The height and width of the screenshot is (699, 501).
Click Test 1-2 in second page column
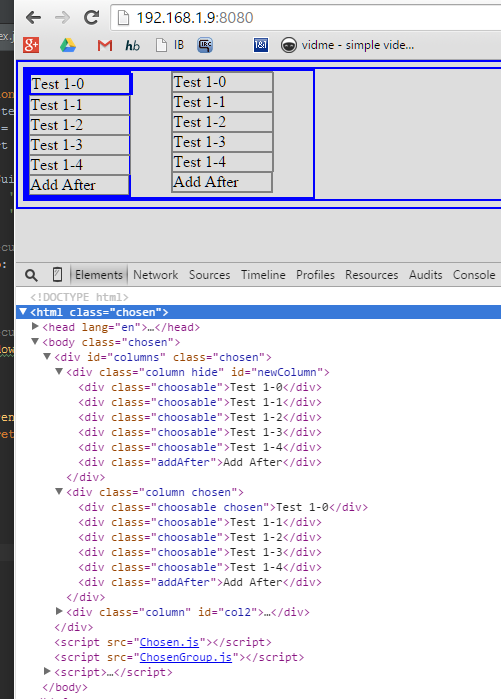click(222, 122)
